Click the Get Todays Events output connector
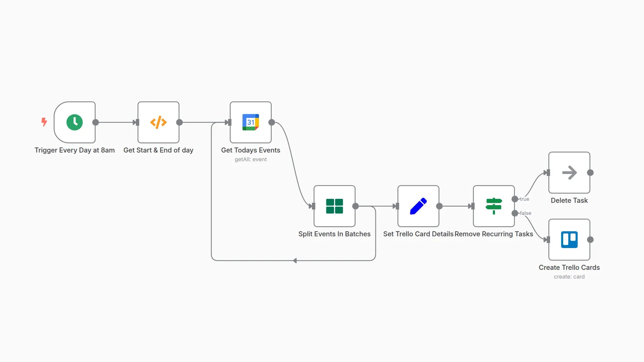The image size is (644, 362). pyautogui.click(x=272, y=122)
